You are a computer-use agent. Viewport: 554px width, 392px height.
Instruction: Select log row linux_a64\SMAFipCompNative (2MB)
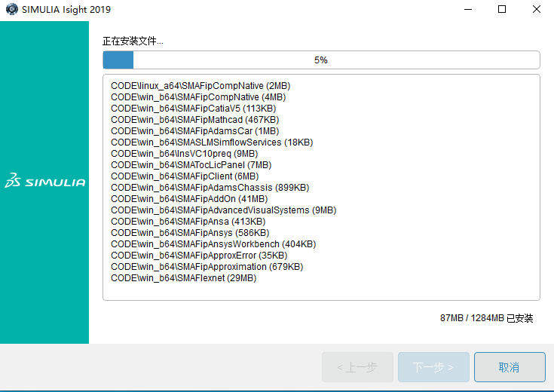click(x=200, y=86)
